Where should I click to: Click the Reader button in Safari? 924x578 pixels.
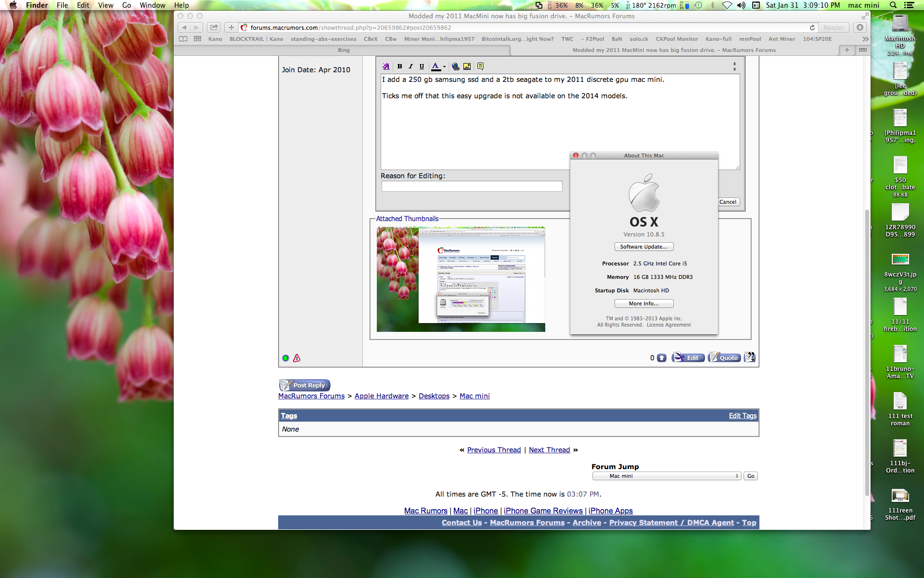[x=834, y=27]
